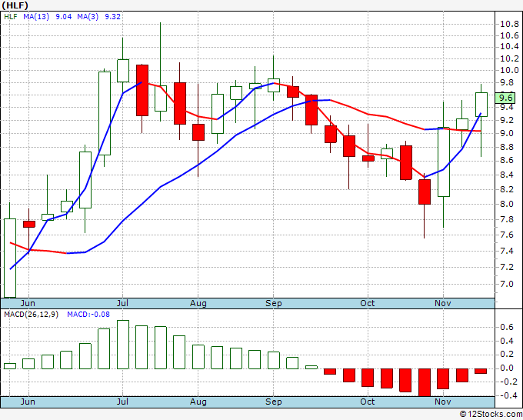Select the (HLF) chart title
The image size is (523, 420).
(x=15, y=5)
